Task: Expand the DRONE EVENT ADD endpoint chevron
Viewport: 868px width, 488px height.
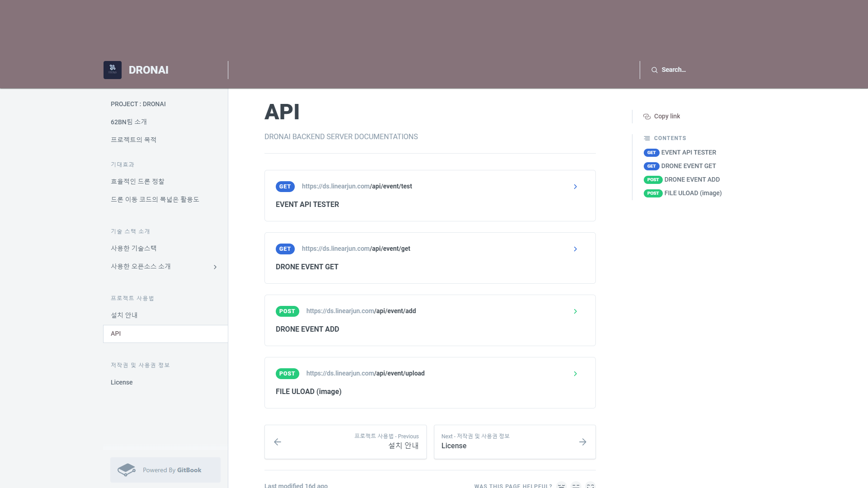Action: pos(575,311)
